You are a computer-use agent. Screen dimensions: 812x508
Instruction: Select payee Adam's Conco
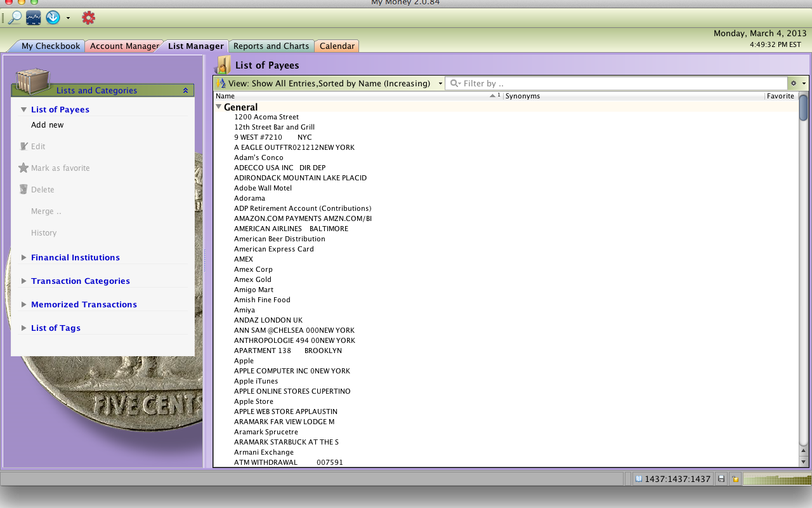tap(259, 157)
